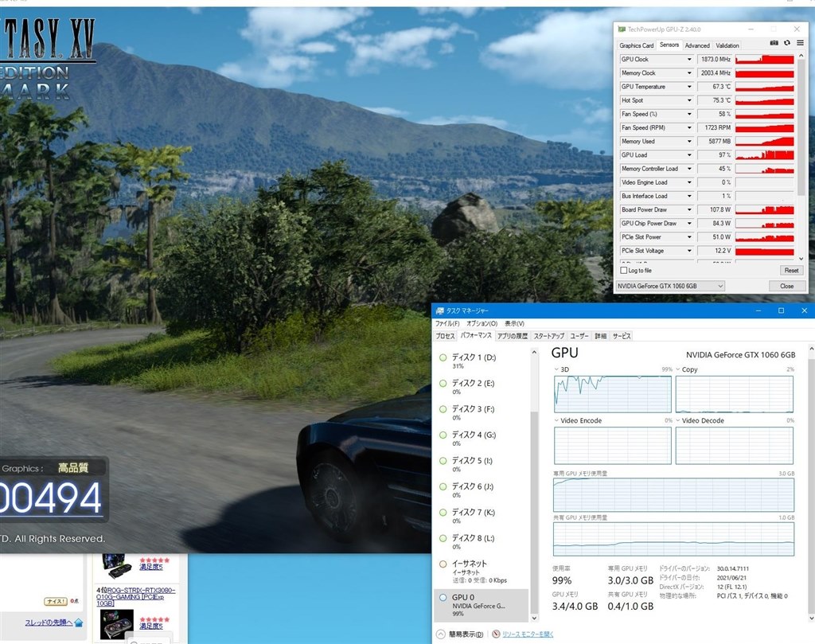815x644 pixels.
Task: Click the GPU Load red sensor graph
Action: [x=765, y=155]
